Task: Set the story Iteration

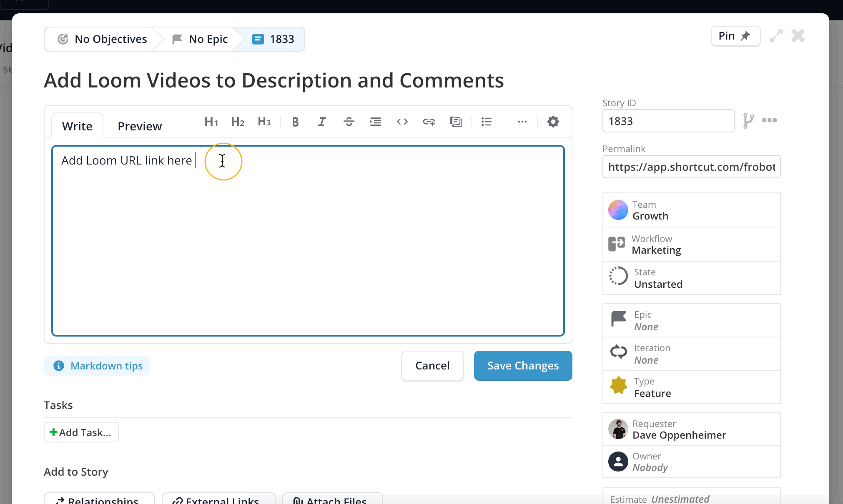Action: coord(691,354)
